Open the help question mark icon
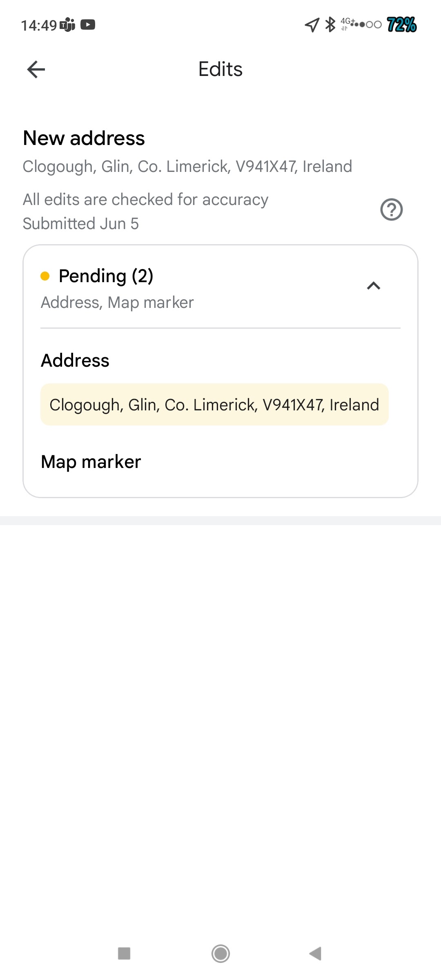441x980 pixels. [391, 209]
